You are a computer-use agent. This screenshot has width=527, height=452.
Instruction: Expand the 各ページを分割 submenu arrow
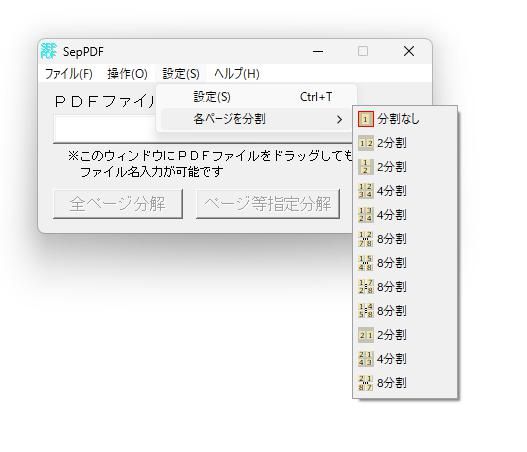(x=339, y=119)
